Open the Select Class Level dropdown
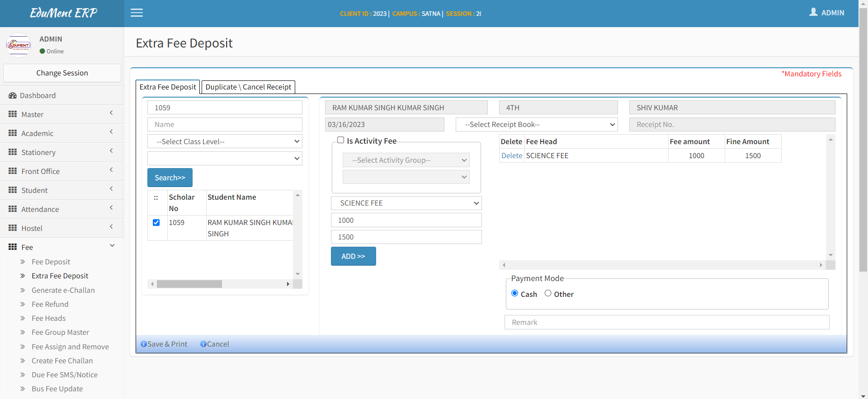The width and height of the screenshot is (868, 399). tap(225, 142)
